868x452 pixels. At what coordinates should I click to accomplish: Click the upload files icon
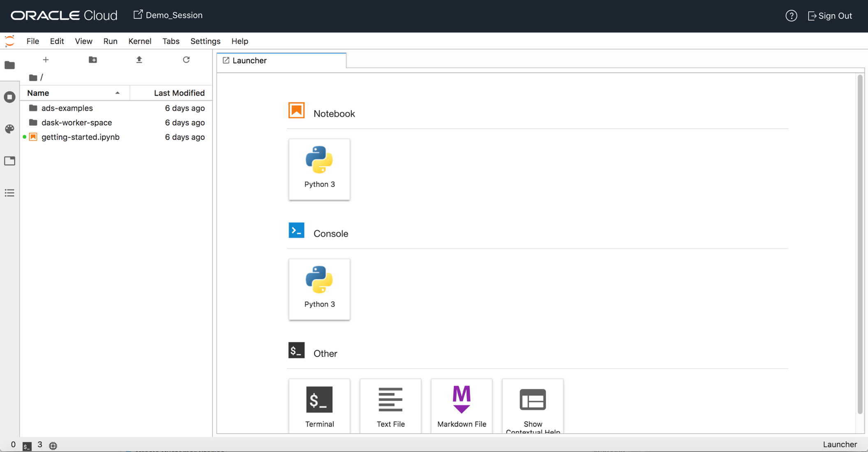(139, 60)
